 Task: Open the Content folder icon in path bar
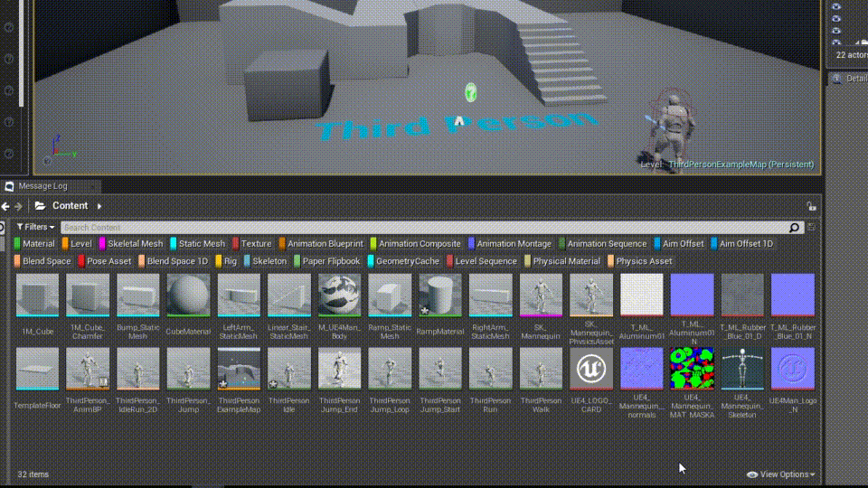point(40,206)
